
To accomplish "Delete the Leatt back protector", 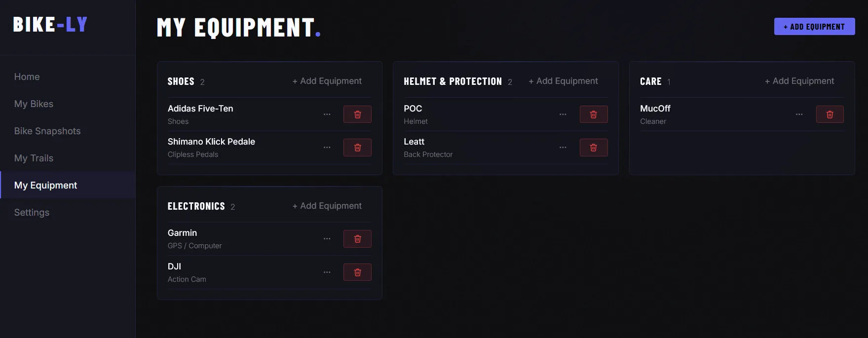I will pos(594,147).
